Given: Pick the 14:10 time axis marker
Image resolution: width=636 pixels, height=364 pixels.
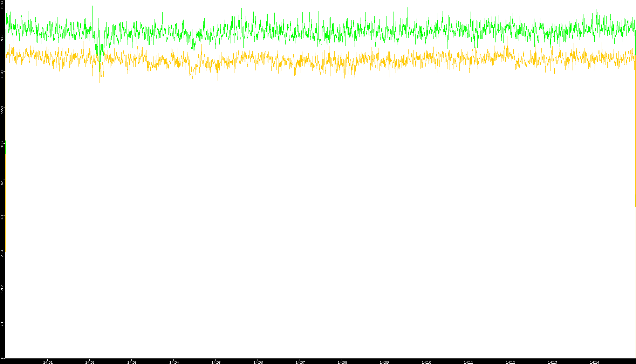Looking at the screenshot, I should (426, 362).
